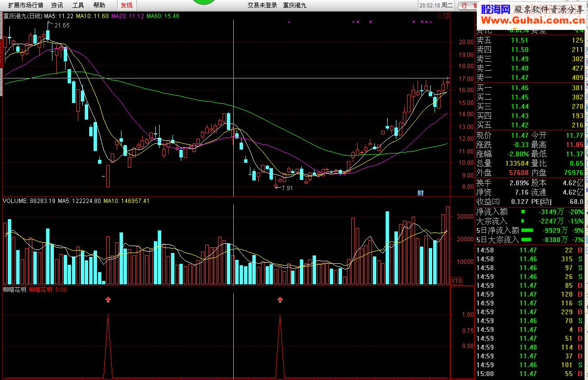
Task: Click the 换手 2.89% turnover value
Action: (x=519, y=182)
